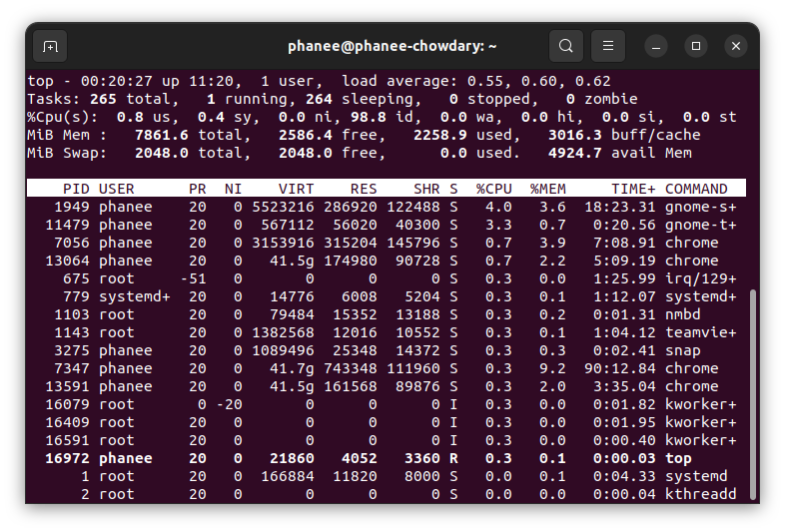
Task: Click the 4924.7 avail Mem value
Action: click(x=575, y=153)
